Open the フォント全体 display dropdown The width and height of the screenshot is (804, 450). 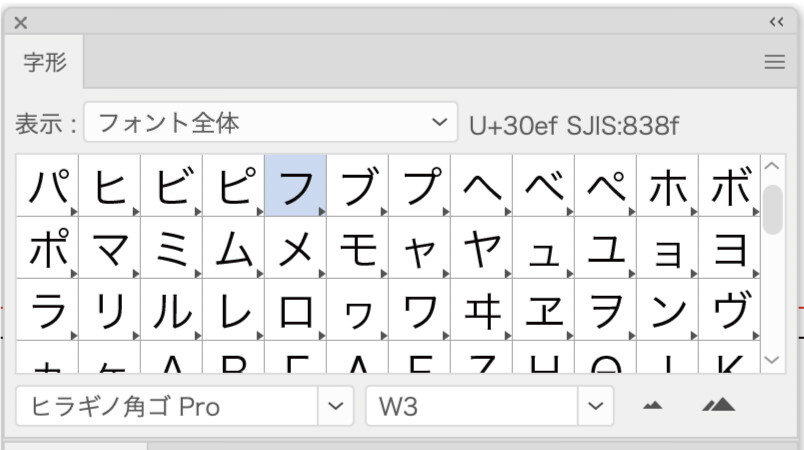coord(270,123)
